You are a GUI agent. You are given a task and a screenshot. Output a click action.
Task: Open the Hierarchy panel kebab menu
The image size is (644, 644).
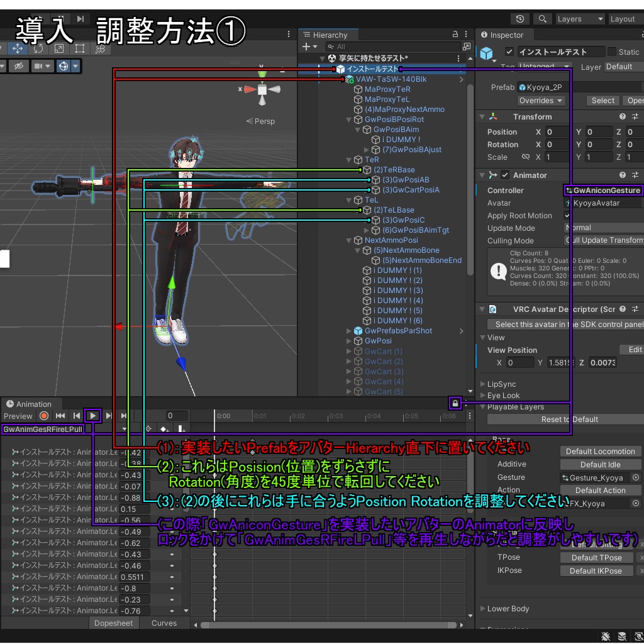[466, 34]
